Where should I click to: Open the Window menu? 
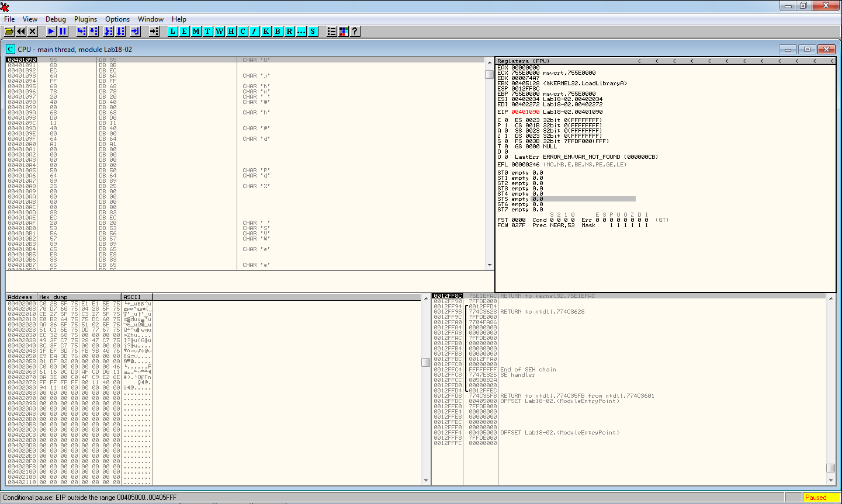click(x=151, y=19)
